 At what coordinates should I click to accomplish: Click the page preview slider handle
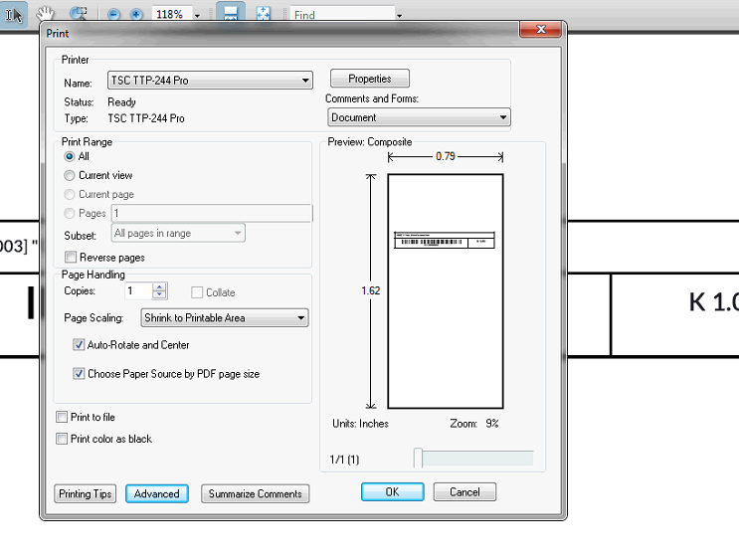coord(418,458)
